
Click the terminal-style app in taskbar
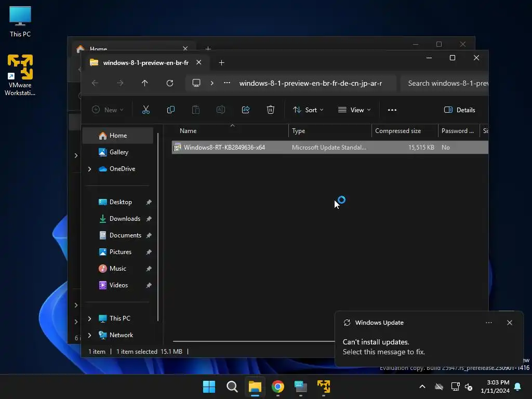pyautogui.click(x=301, y=387)
